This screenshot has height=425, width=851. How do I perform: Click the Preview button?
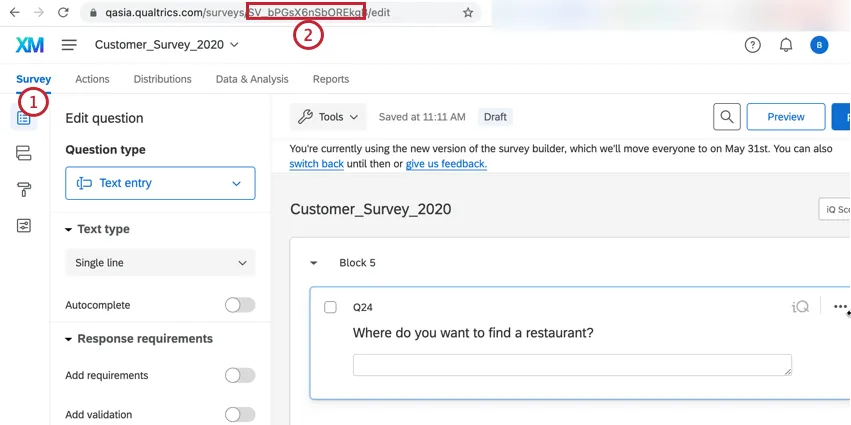(785, 117)
